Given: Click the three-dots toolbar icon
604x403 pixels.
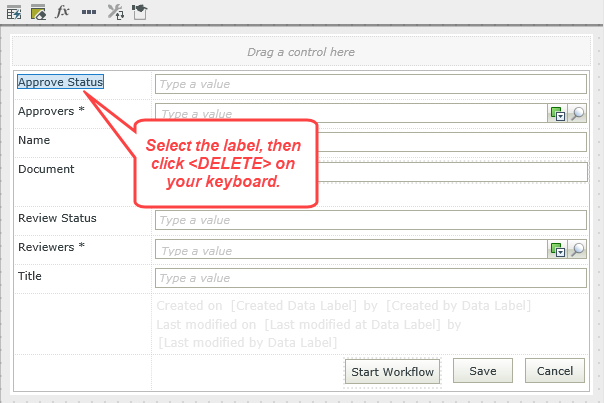Looking at the screenshot, I should 89,12.
